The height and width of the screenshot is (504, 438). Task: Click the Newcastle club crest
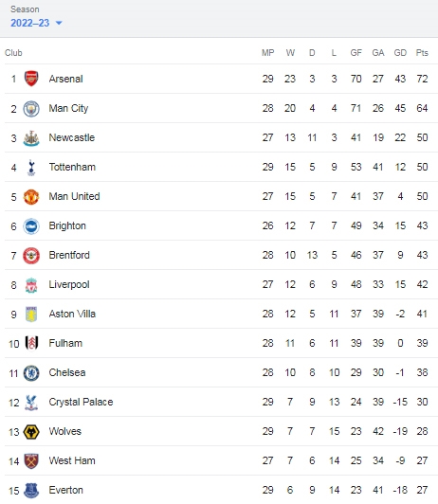click(31, 138)
